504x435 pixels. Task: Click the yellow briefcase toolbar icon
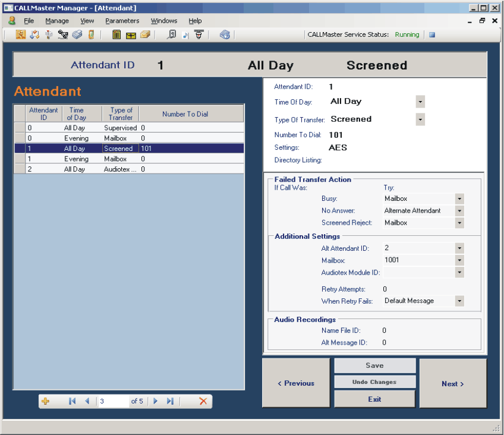(131, 35)
